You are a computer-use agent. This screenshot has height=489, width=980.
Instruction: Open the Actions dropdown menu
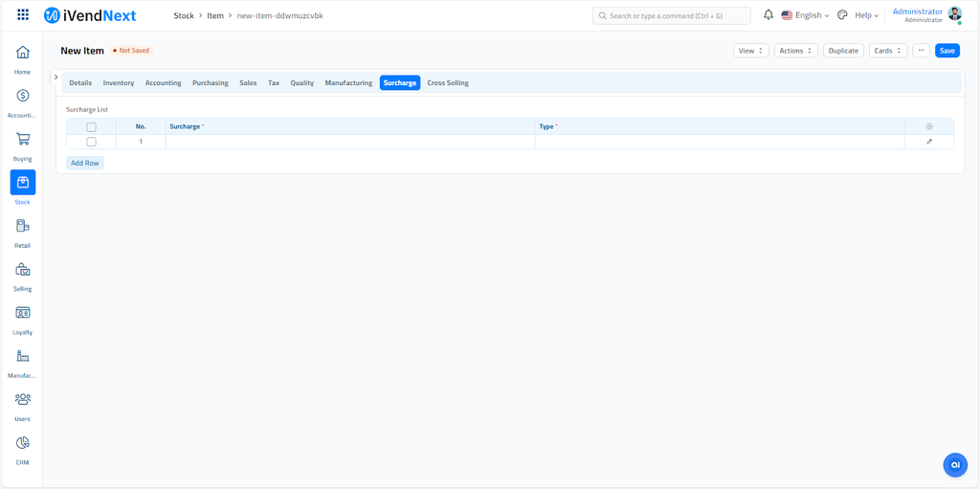pos(795,51)
